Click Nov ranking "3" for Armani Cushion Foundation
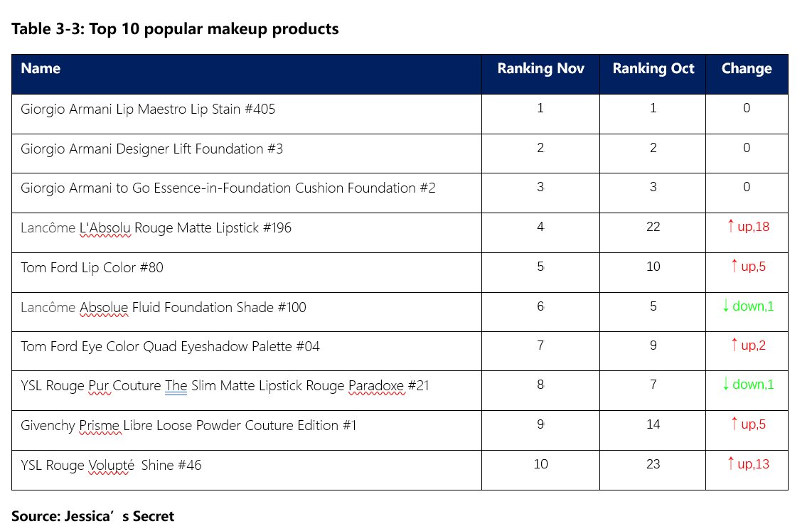 pyautogui.click(x=540, y=188)
